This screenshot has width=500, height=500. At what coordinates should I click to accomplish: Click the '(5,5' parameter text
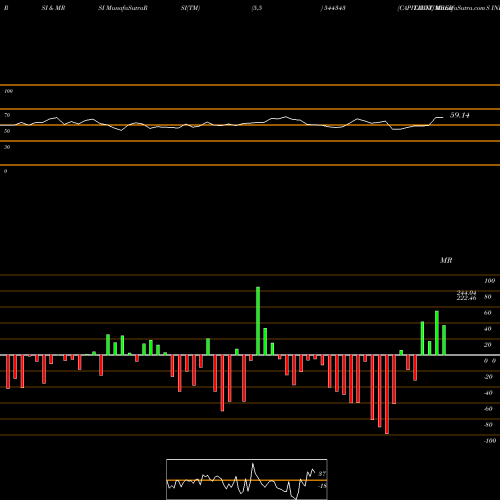click(x=257, y=8)
